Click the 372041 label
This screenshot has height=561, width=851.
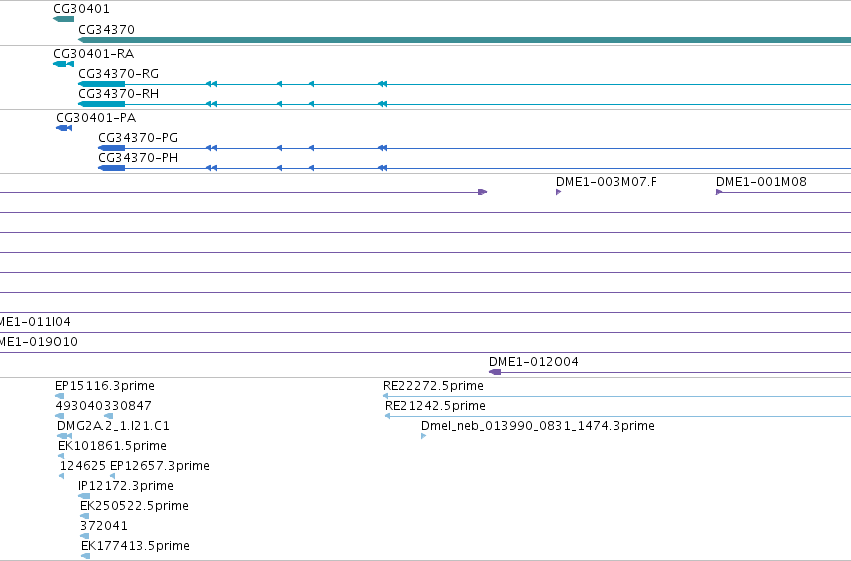coord(104,526)
